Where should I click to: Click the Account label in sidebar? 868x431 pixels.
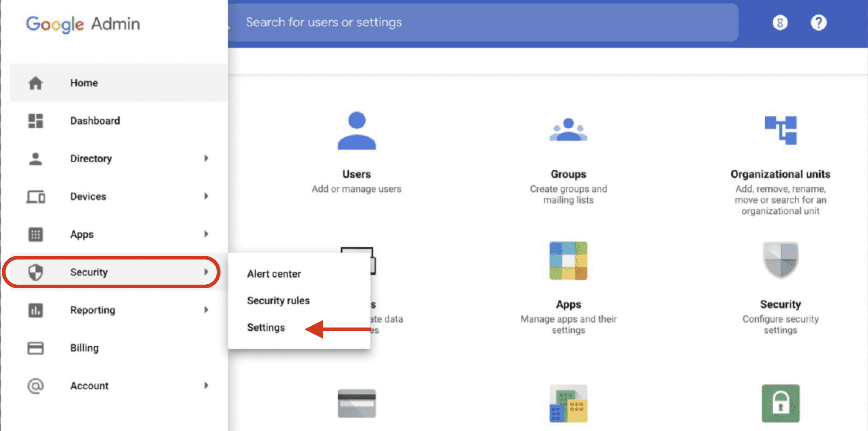(x=89, y=386)
